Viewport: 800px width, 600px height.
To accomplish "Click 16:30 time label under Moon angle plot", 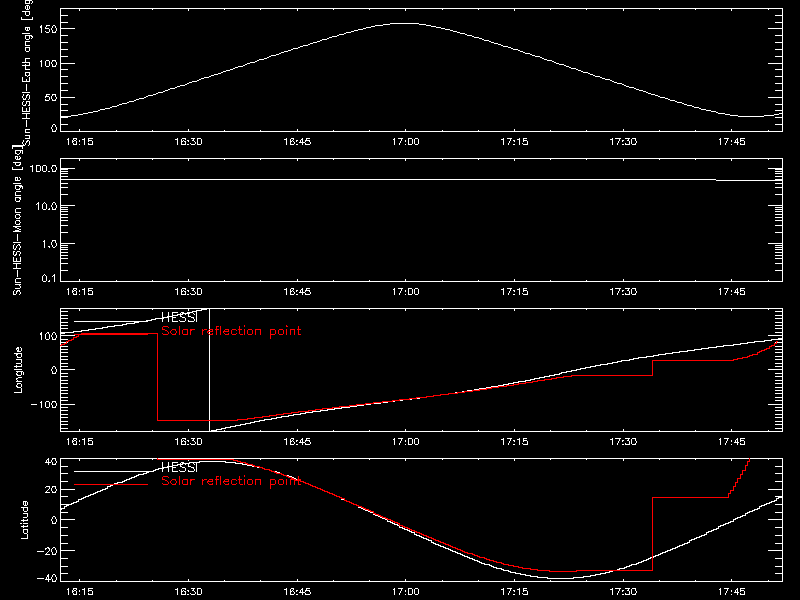I will click(x=188, y=292).
